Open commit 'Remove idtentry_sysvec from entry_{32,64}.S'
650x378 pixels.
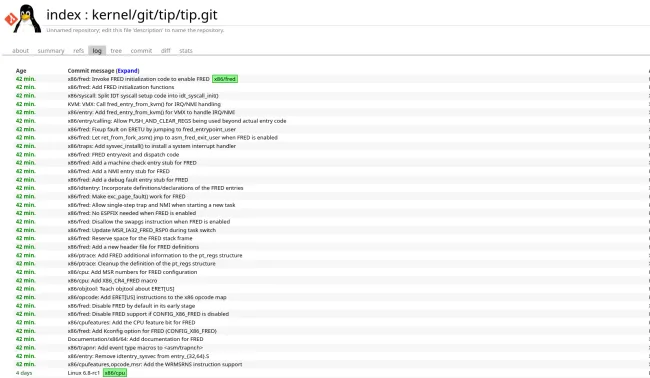point(138,356)
